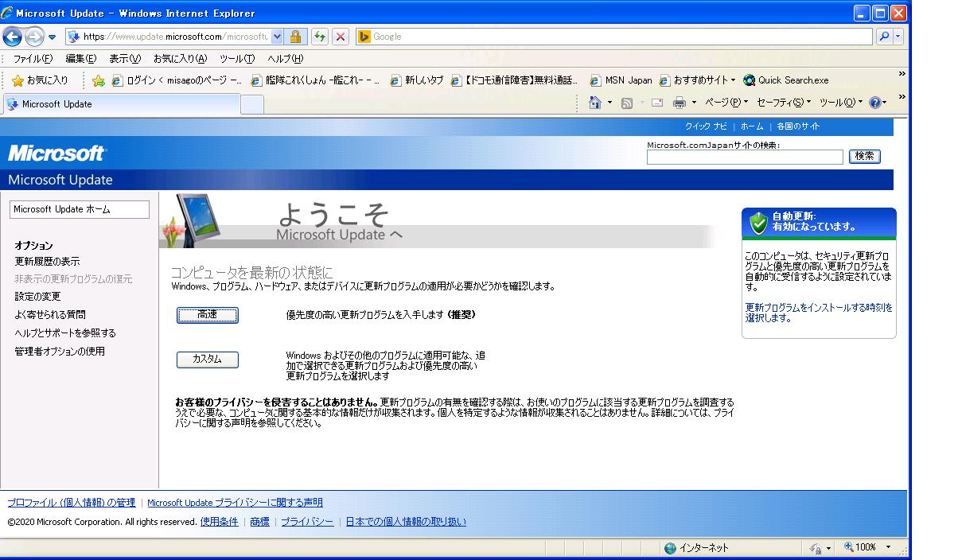958x560 pixels.
Task: Open the ツール(O) command bar menu
Action: click(841, 103)
